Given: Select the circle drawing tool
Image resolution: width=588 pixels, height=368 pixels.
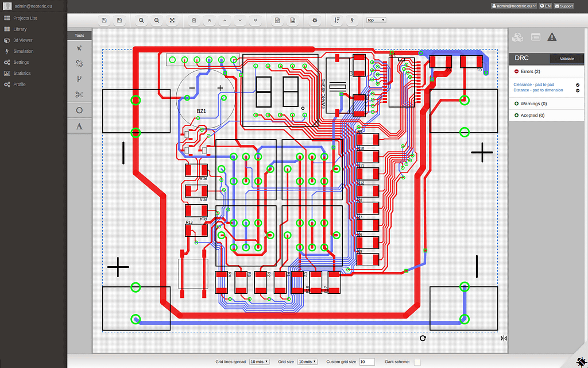Looking at the screenshot, I should click(x=79, y=110).
